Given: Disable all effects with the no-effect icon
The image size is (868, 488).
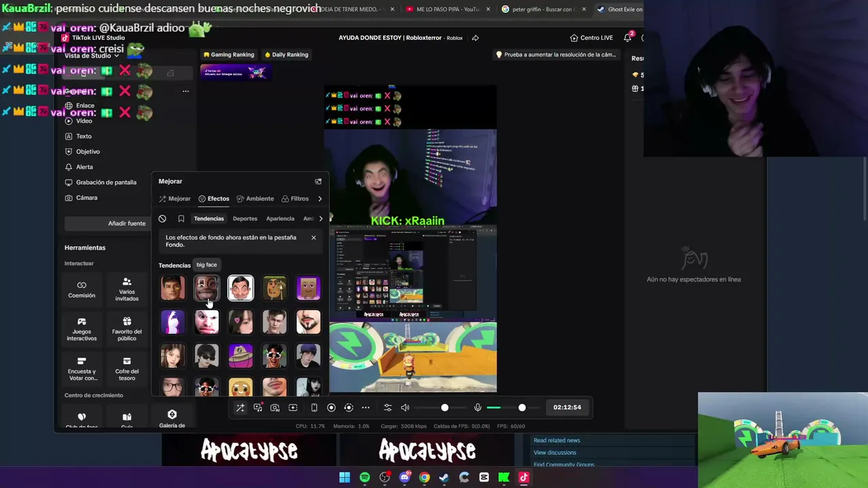Looking at the screenshot, I should point(162,219).
